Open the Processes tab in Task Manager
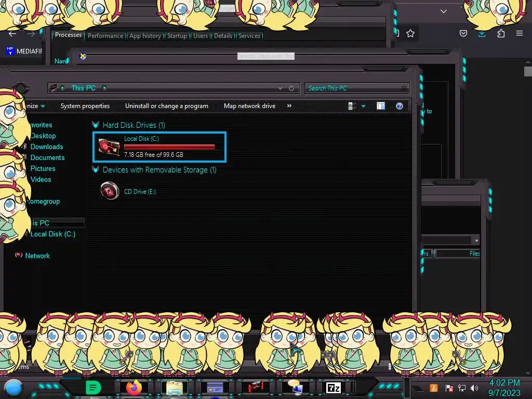This screenshot has height=399, width=532. 68,35
